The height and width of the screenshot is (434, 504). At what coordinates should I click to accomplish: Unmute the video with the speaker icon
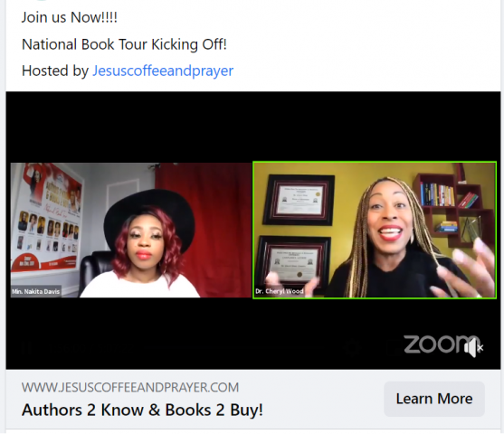tap(474, 348)
